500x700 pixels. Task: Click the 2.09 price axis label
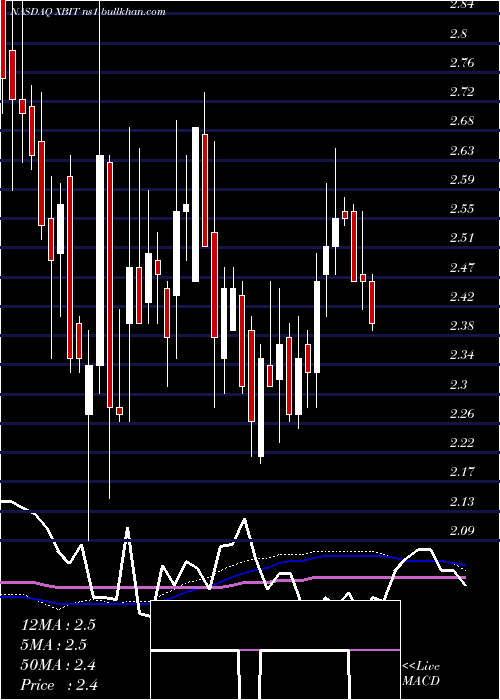462,531
